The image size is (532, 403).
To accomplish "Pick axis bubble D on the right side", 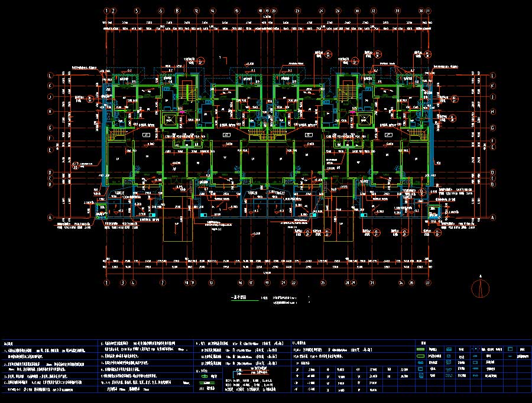I will (x=492, y=173).
